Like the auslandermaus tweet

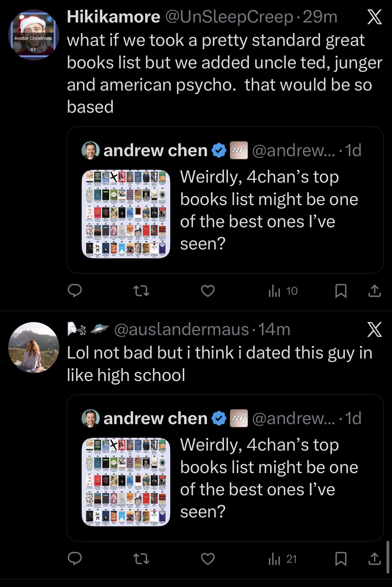tap(208, 558)
